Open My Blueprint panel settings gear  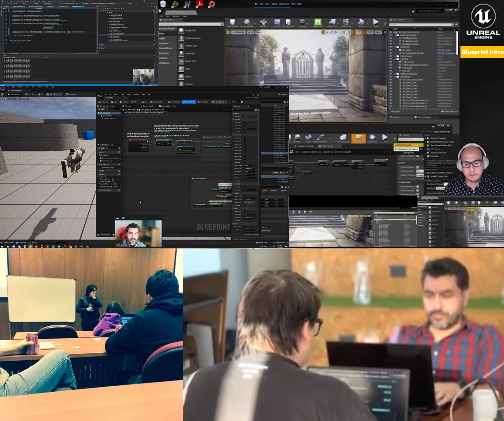click(x=119, y=148)
